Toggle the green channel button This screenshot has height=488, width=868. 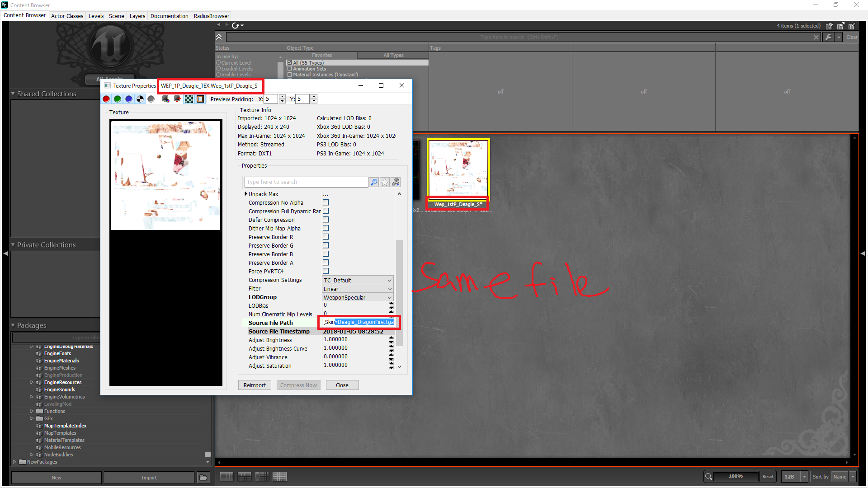pos(118,99)
